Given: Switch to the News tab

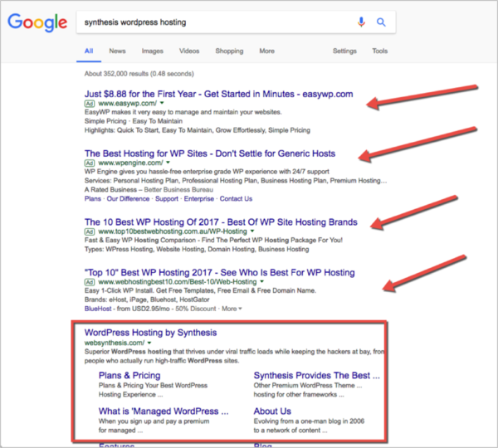Looking at the screenshot, I should click(117, 51).
